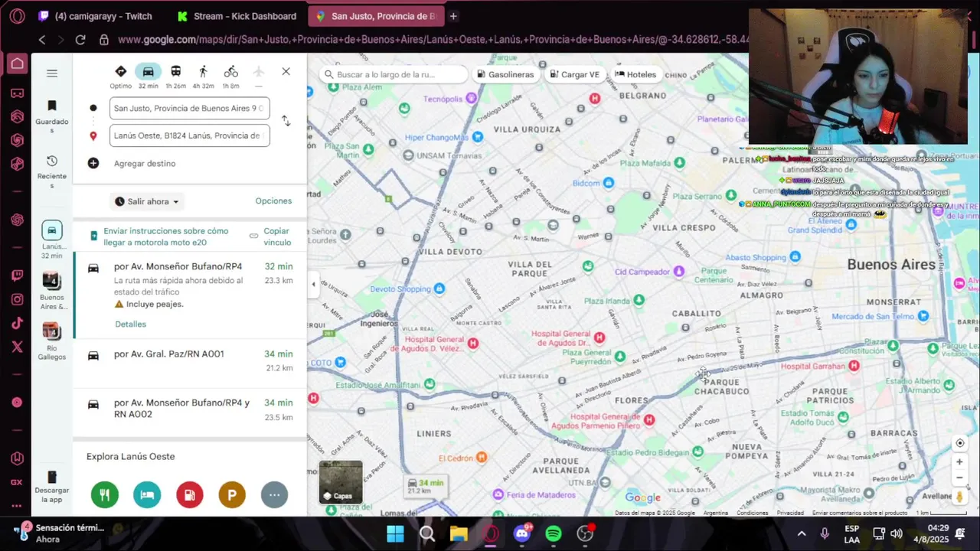Viewport: 980px width, 551px height.
Task: Click the El Cedrón restaurant pin
Action: [481, 457]
